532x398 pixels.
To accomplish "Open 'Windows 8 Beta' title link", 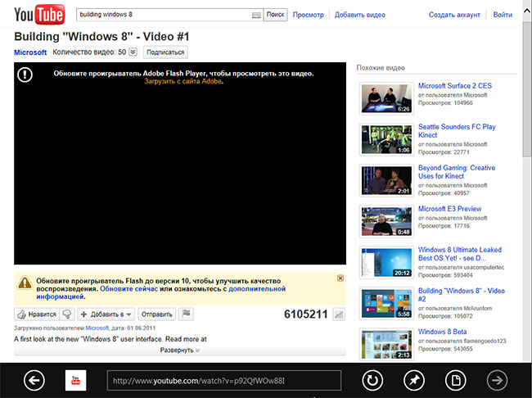I will (x=442, y=332).
